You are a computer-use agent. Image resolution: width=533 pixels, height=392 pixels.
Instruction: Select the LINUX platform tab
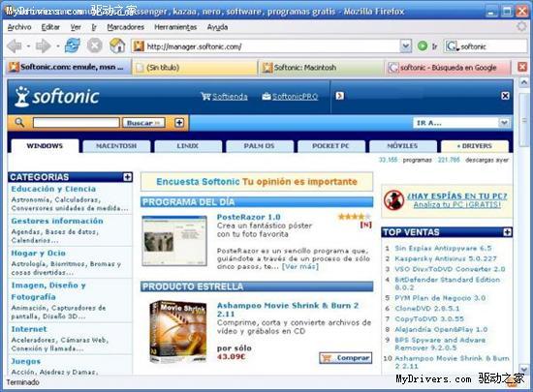pyautogui.click(x=188, y=146)
